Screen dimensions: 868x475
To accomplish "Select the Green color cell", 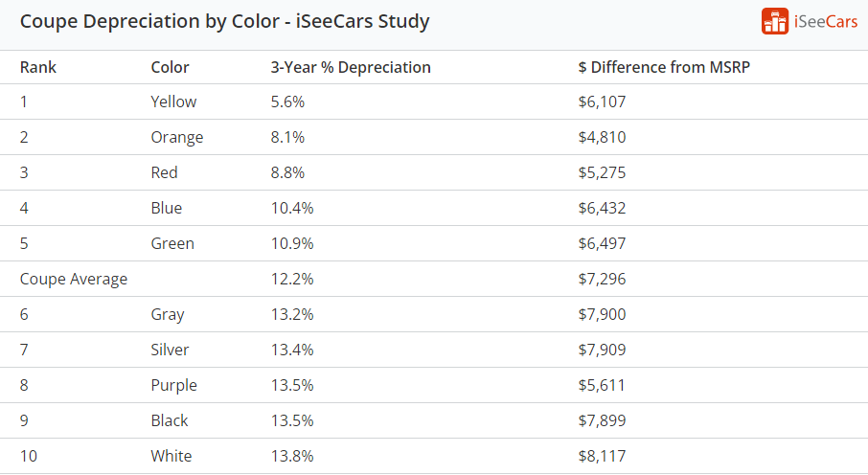I will [x=172, y=243].
